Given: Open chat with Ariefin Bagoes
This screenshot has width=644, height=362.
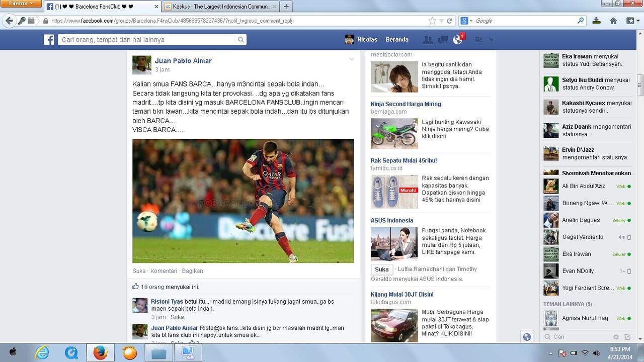Looking at the screenshot, I should pos(587,220).
